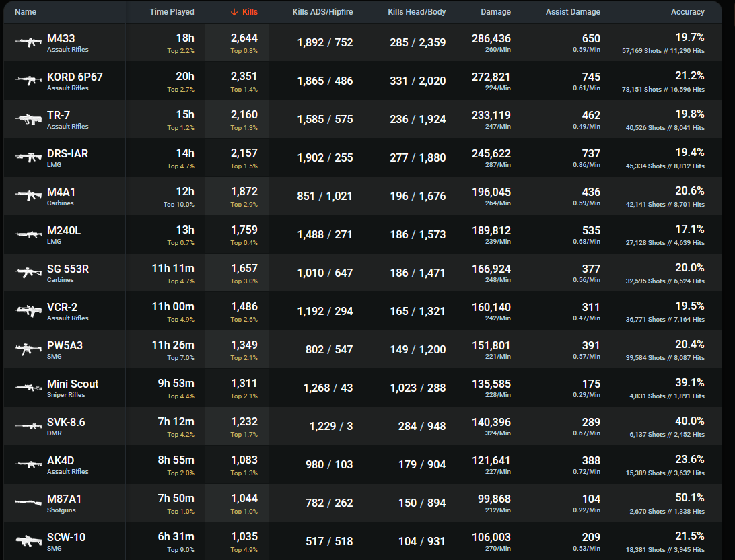
Task: Click the DRS-IAR weapon icon
Action: click(28, 158)
